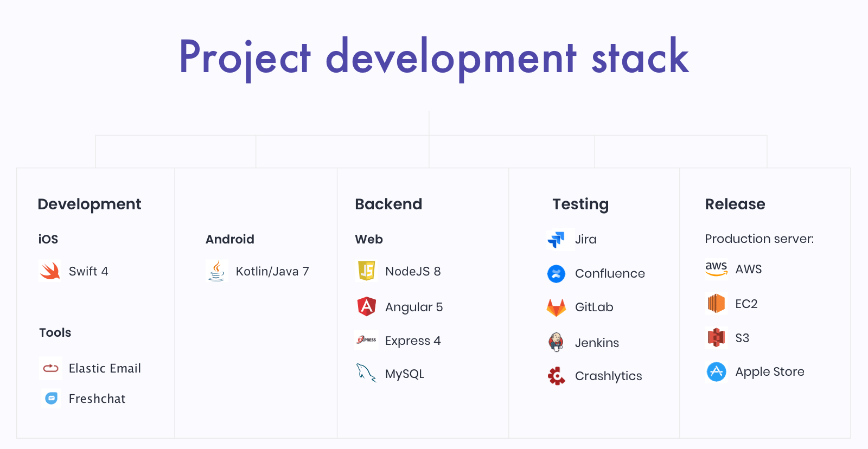Image resolution: width=868 pixels, height=449 pixels.
Task: Click the orange EC2 icon
Action: pyautogui.click(x=716, y=304)
